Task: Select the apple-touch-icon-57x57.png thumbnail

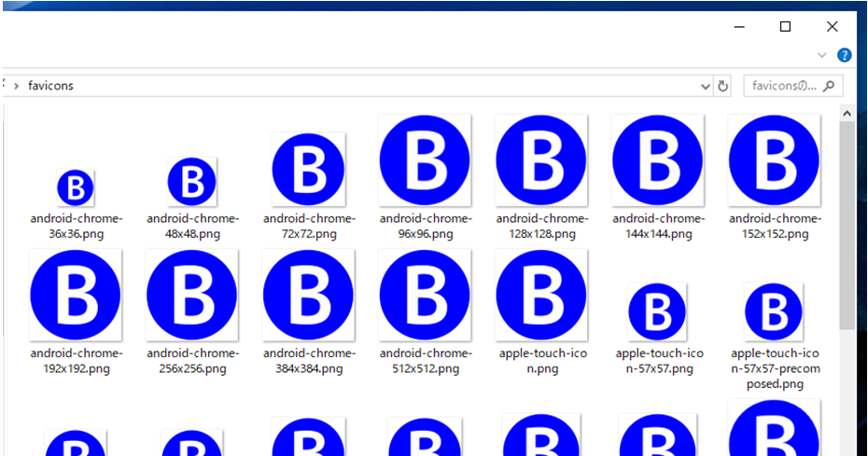Action: (x=658, y=311)
